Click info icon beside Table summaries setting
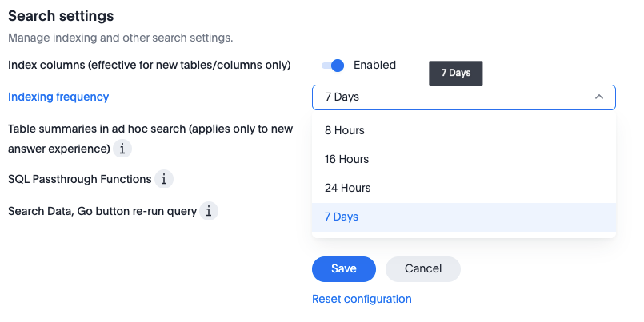 (x=122, y=149)
